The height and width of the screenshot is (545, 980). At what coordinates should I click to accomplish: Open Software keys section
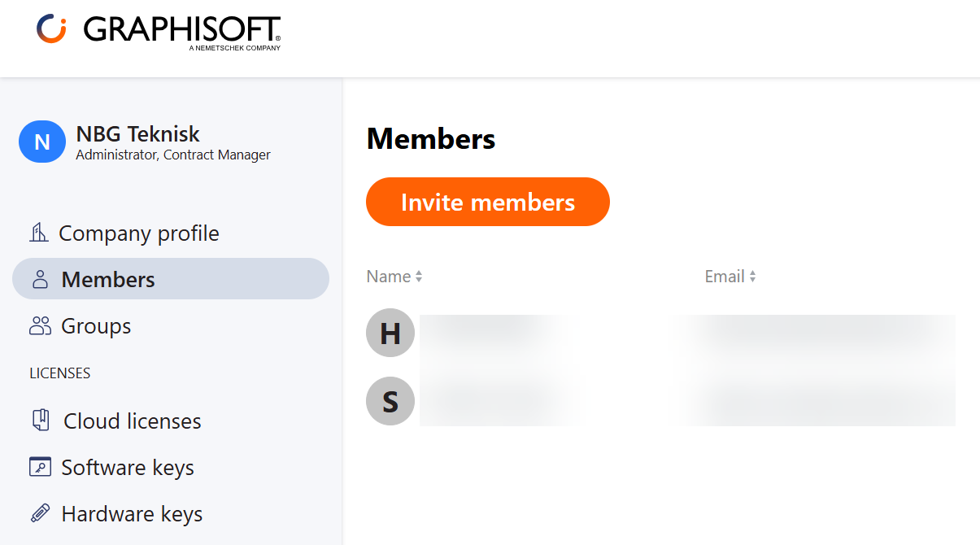click(x=128, y=468)
